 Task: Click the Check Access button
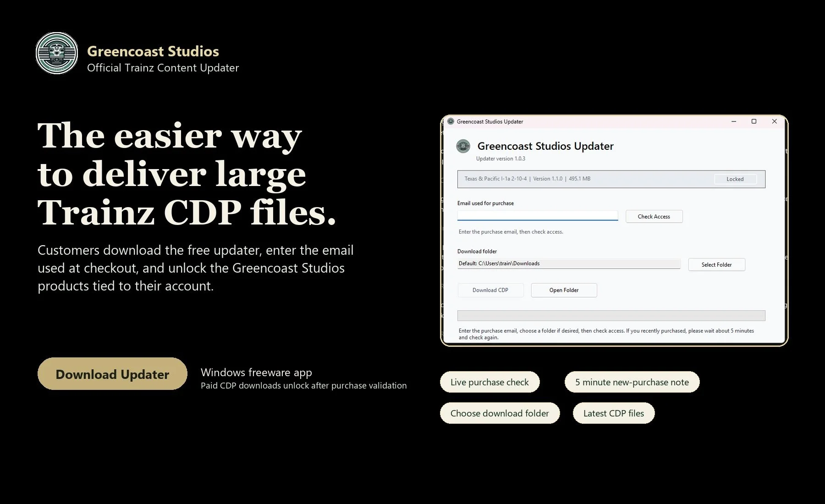[654, 216]
